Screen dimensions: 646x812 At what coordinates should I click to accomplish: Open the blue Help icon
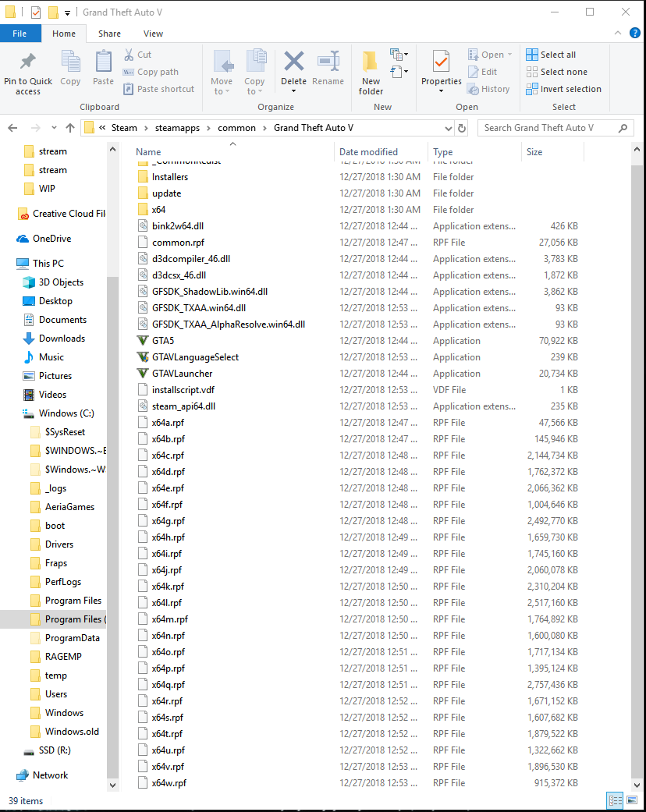pos(634,33)
